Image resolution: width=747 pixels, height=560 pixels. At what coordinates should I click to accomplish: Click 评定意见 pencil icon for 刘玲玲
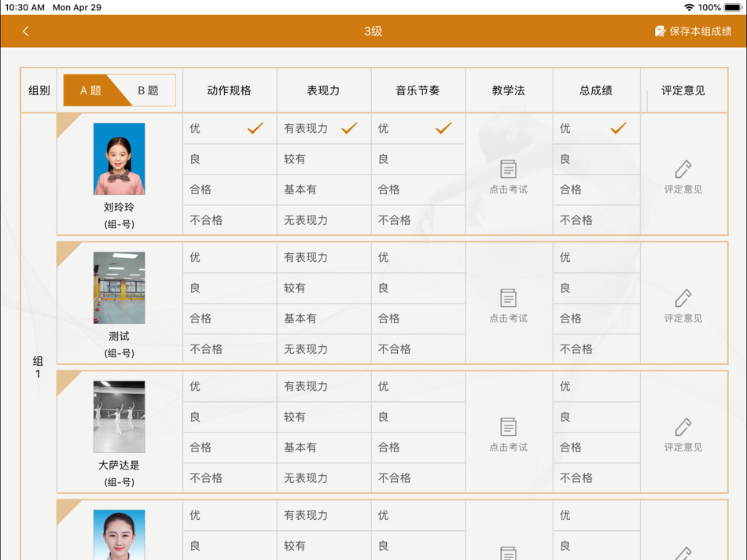tap(683, 169)
